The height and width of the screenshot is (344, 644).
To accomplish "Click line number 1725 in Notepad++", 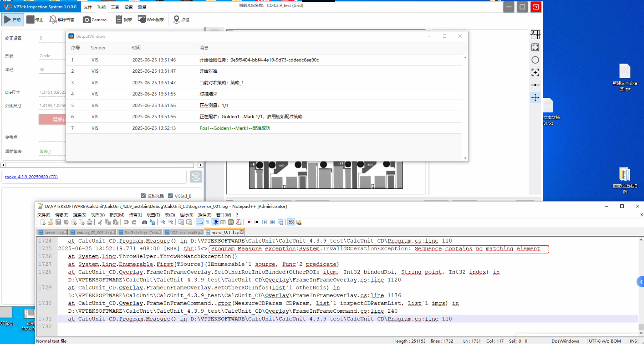I will tap(45, 248).
